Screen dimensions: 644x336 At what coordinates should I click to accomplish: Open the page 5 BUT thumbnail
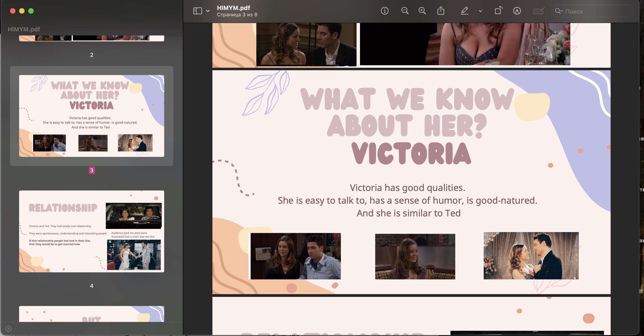(x=91, y=314)
